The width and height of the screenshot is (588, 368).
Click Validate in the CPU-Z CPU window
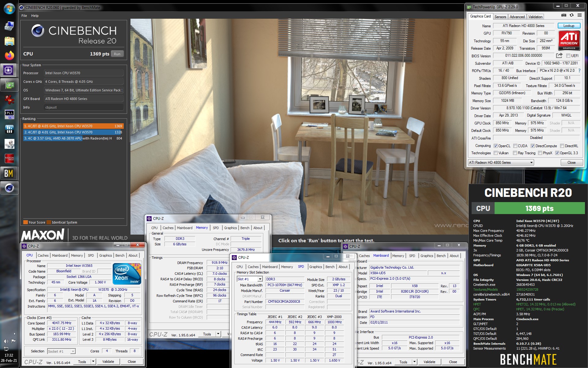point(108,362)
